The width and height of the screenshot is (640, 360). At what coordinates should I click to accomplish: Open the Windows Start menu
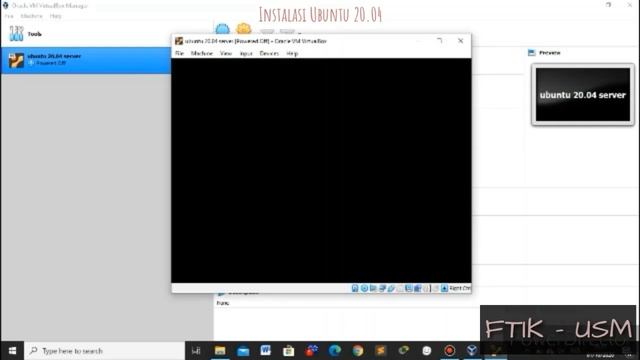coord(12,351)
